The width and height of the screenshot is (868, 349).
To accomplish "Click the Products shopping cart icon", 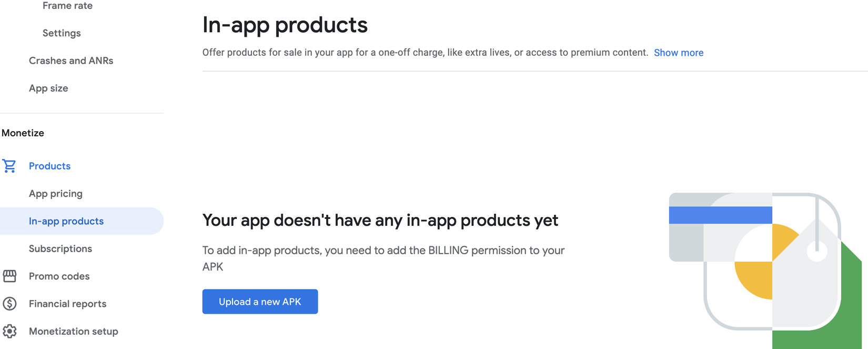I will 9,166.
